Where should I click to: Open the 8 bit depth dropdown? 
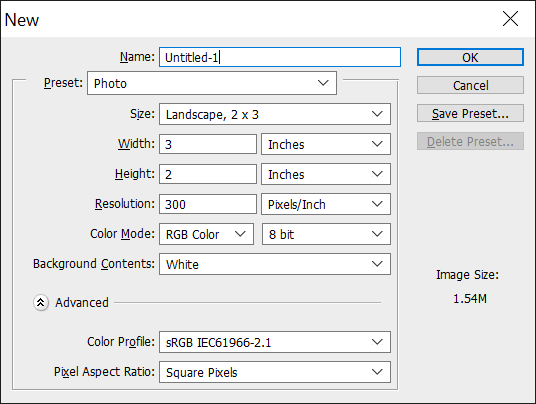pyautogui.click(x=326, y=234)
